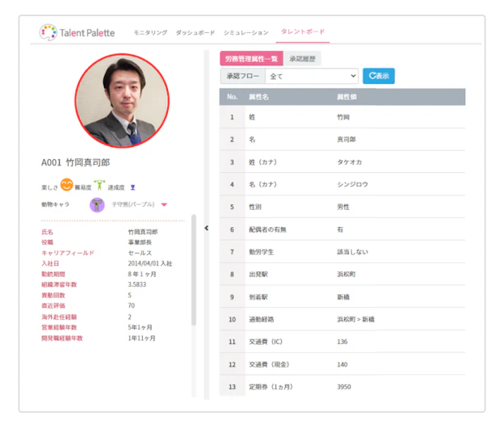Open the ダッシュボード menu item
This screenshot has height=428, width=504.
point(195,32)
